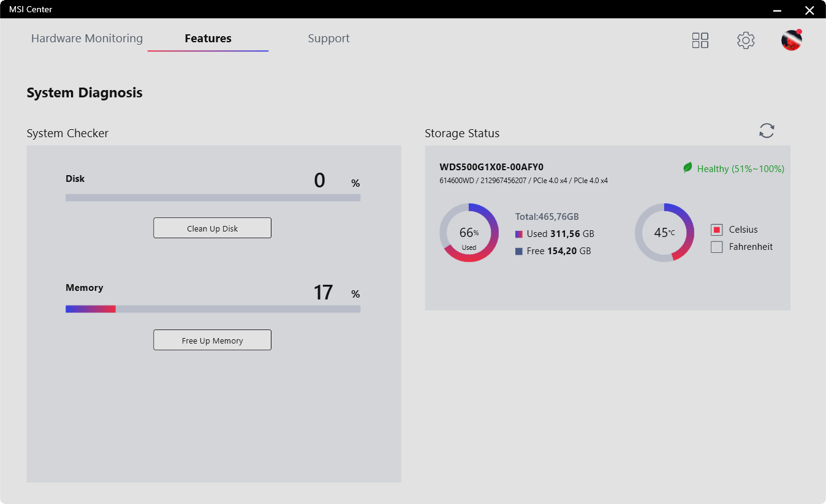Click the 66% Used storage donut chart

(x=469, y=233)
